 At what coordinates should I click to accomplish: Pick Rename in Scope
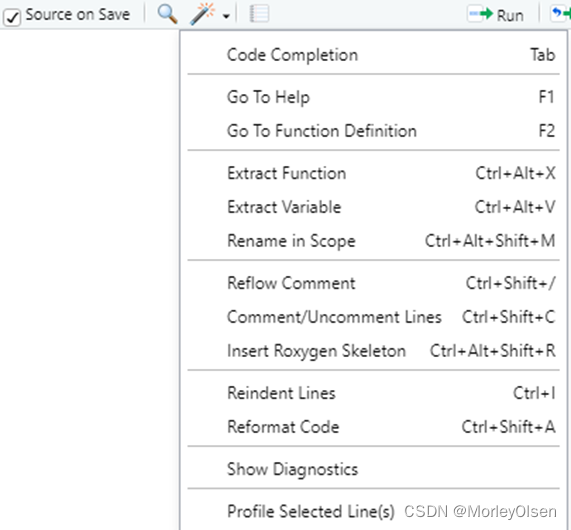pyautogui.click(x=374, y=241)
